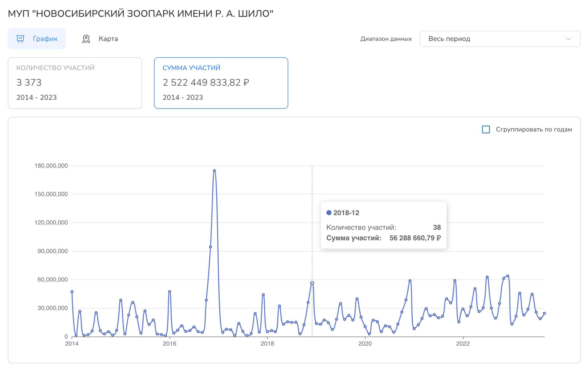Enable the Сгруппировать по годам checkbox
Viewport: 588px width, 371px height.
(x=486, y=129)
